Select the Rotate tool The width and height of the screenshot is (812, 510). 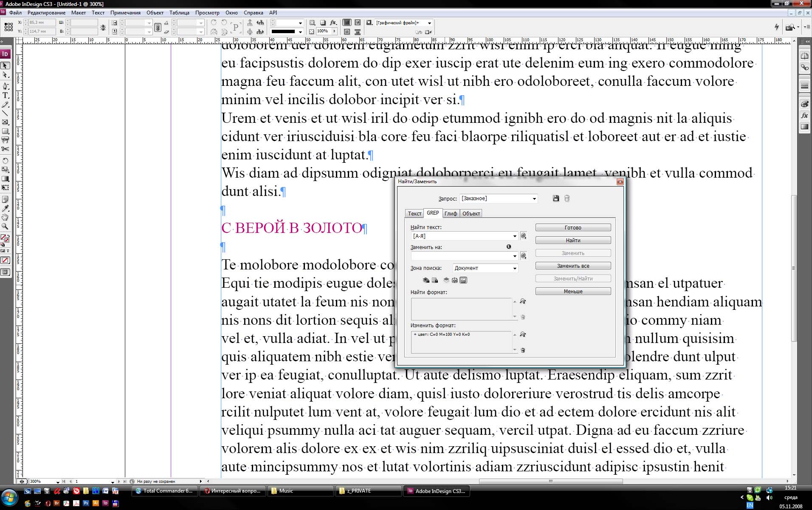(x=5, y=161)
